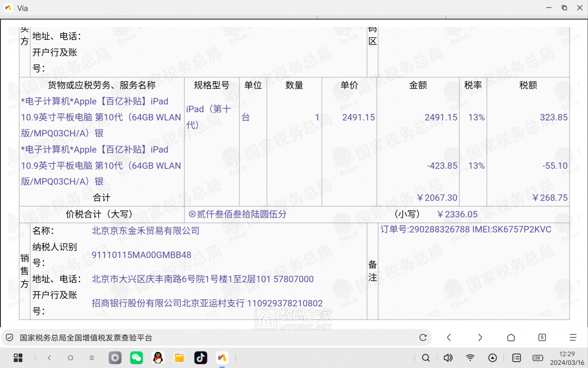Click the address bar page title
Image resolution: width=588 pixels, height=368 pixels.
pyautogui.click(x=86, y=338)
